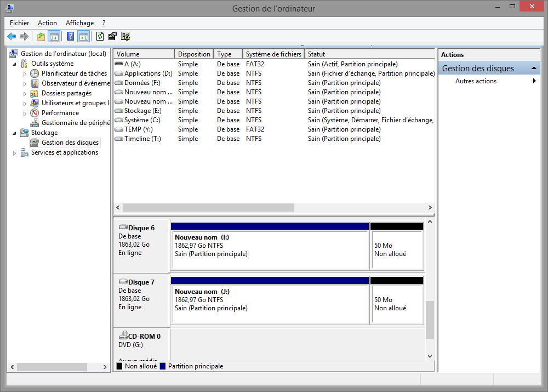Open the Help toolbar icon
The height and width of the screenshot is (392, 548).
coord(70,36)
